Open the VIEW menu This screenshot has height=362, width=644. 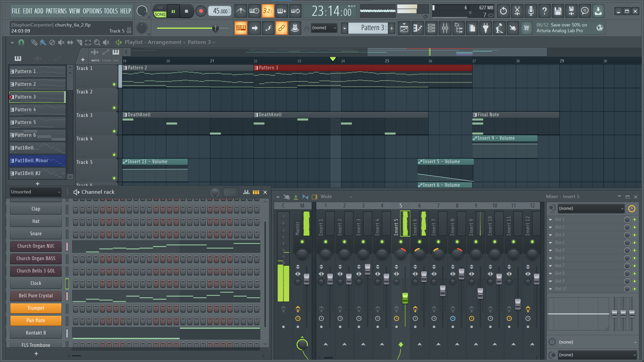click(x=74, y=11)
